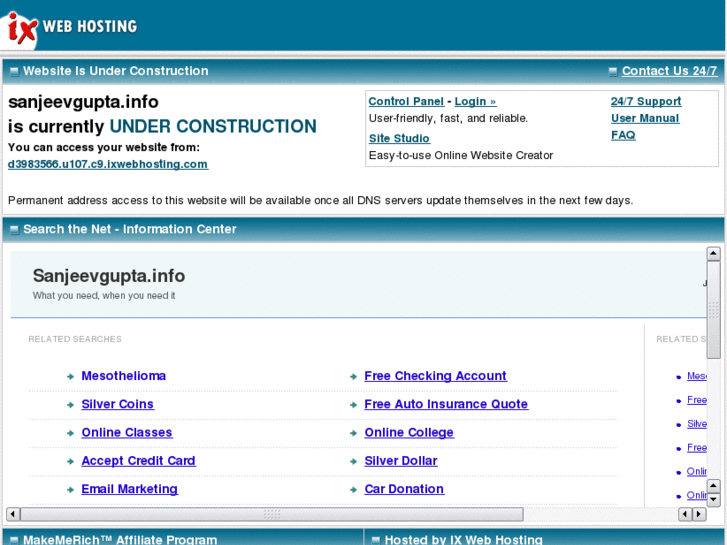Open the Site Studio link
The image size is (727, 545).
tap(399, 138)
